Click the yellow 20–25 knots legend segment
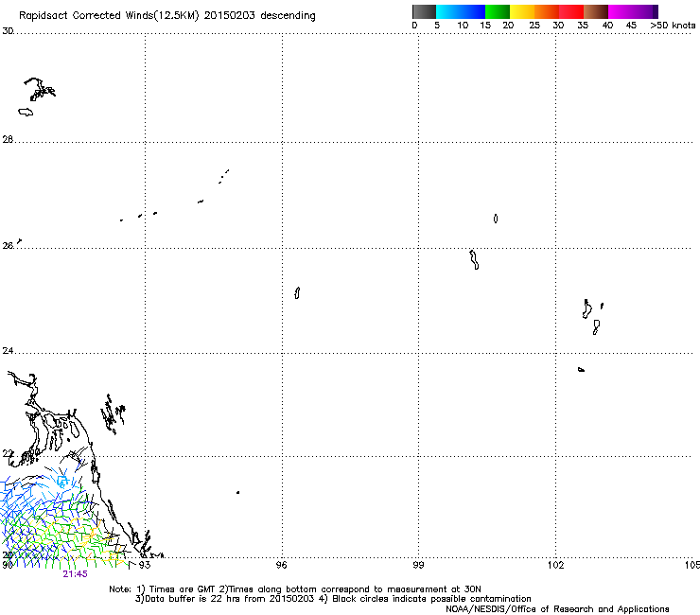 coord(522,11)
